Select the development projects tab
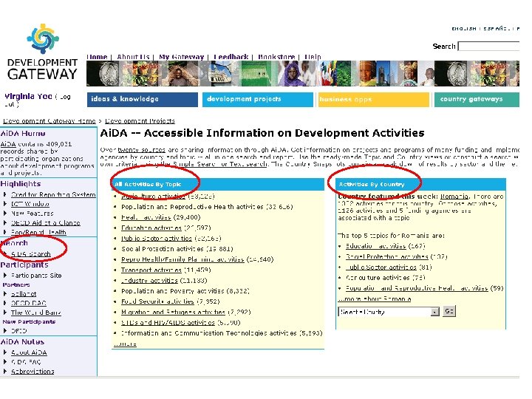The height and width of the screenshot is (399, 532). 258,100
